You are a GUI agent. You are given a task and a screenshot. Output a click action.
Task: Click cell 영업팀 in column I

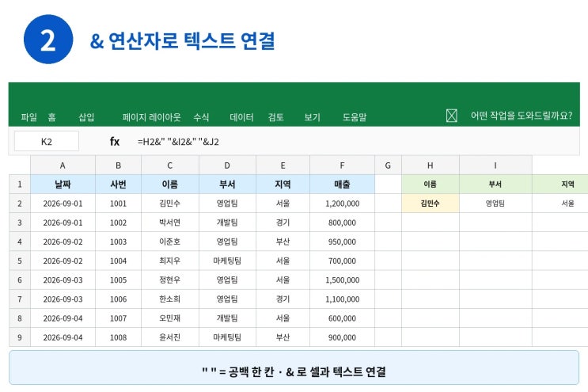pos(495,204)
